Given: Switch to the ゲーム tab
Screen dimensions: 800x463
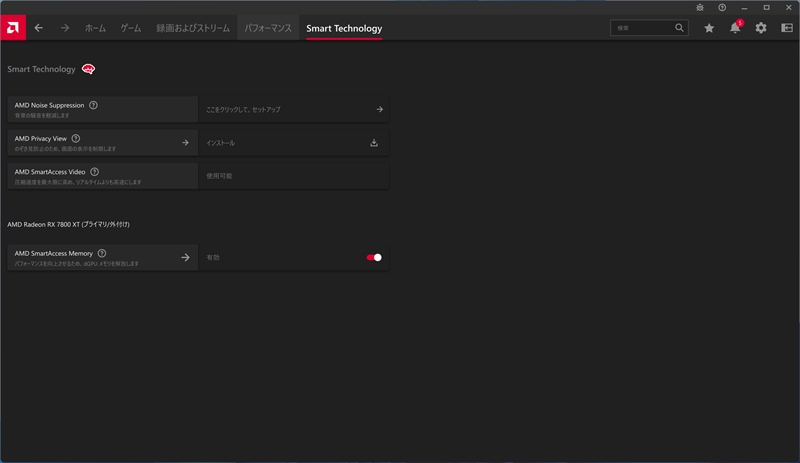Looking at the screenshot, I should click(131, 28).
